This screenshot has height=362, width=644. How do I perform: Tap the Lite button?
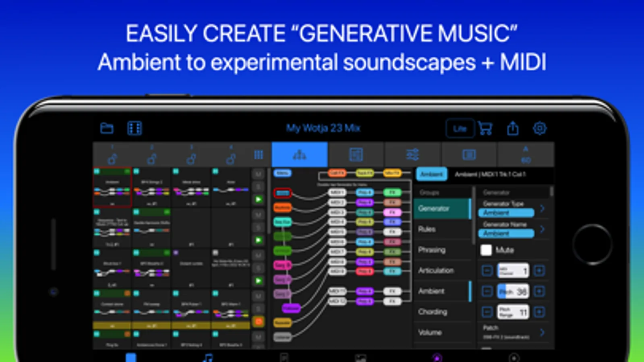click(x=460, y=129)
